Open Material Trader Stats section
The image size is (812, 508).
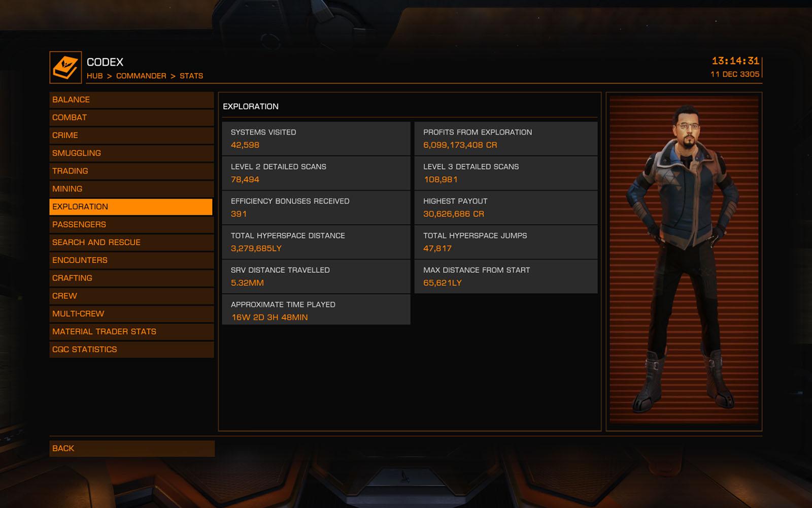pos(131,331)
